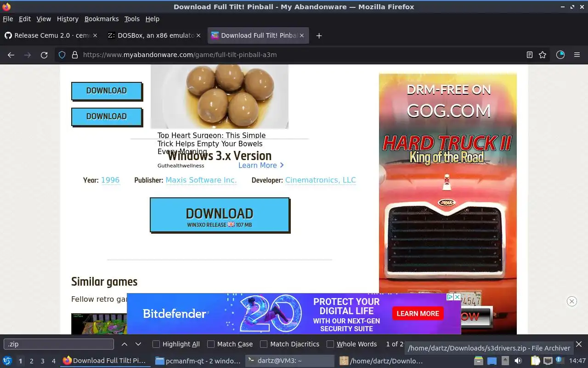Toggle reader view icon in address bar

coord(529,55)
